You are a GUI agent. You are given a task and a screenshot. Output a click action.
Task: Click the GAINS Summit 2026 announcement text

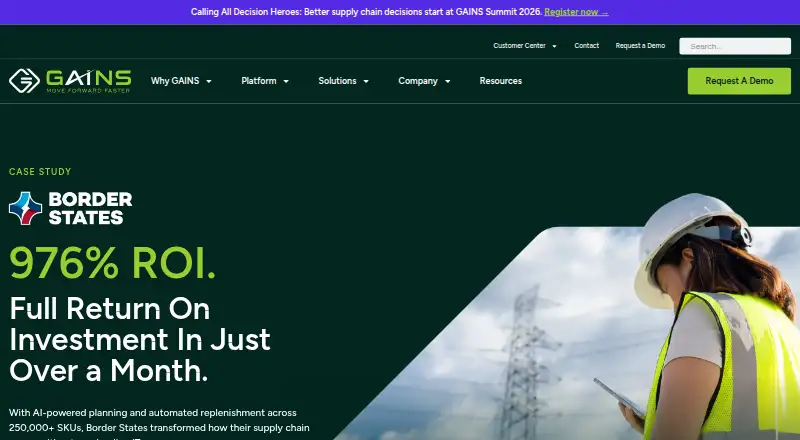tap(366, 12)
